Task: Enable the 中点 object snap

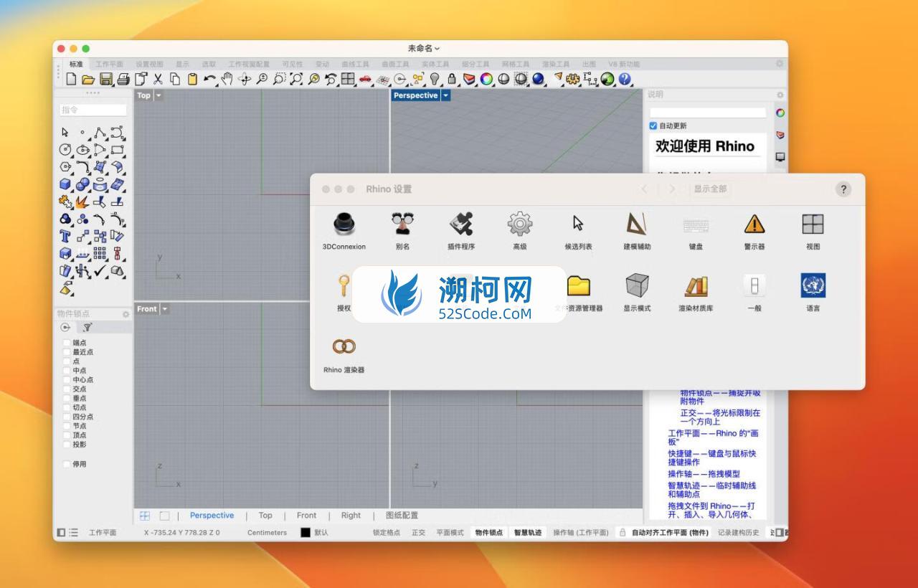Action: [x=67, y=371]
